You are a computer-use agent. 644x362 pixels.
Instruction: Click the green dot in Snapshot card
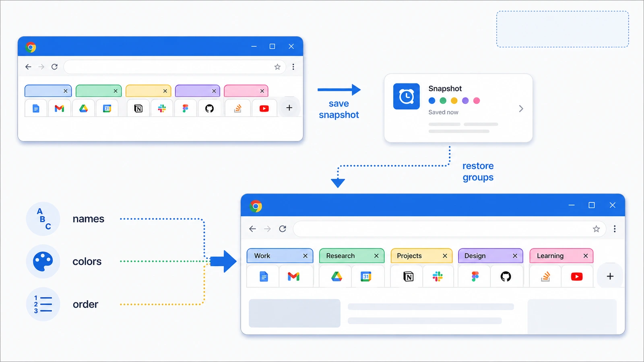[443, 101]
